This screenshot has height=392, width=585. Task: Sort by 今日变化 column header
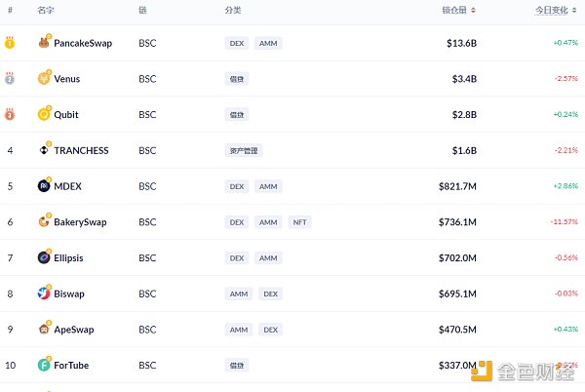[556, 10]
